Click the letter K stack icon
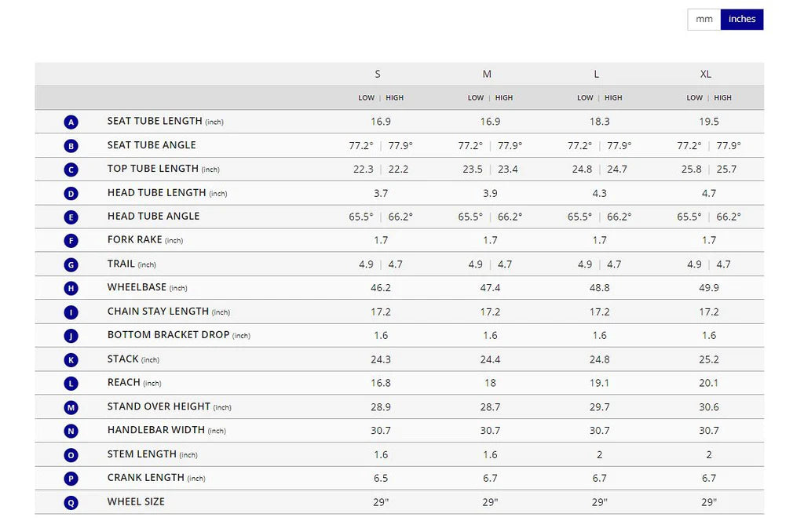Viewport: 804px width, 532px height. click(71, 360)
